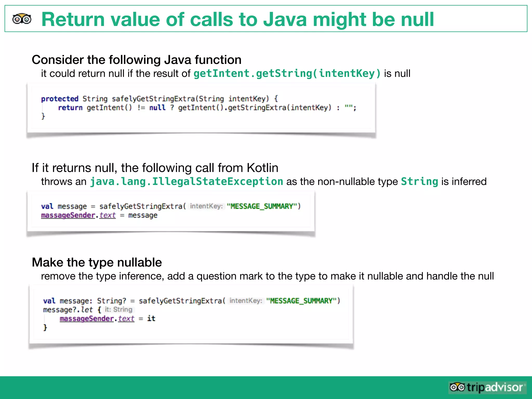
Task: Click the heading 'Consider the following Java function'
Action: 136,60
